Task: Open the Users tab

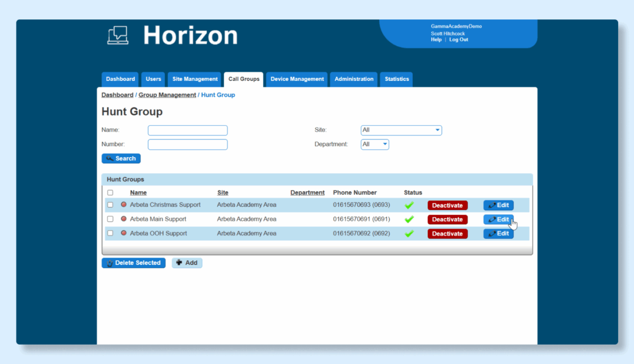Action: (x=153, y=79)
